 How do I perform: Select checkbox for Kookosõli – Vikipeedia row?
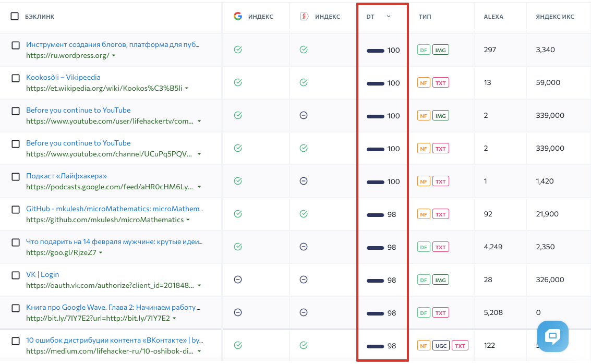pyautogui.click(x=16, y=78)
